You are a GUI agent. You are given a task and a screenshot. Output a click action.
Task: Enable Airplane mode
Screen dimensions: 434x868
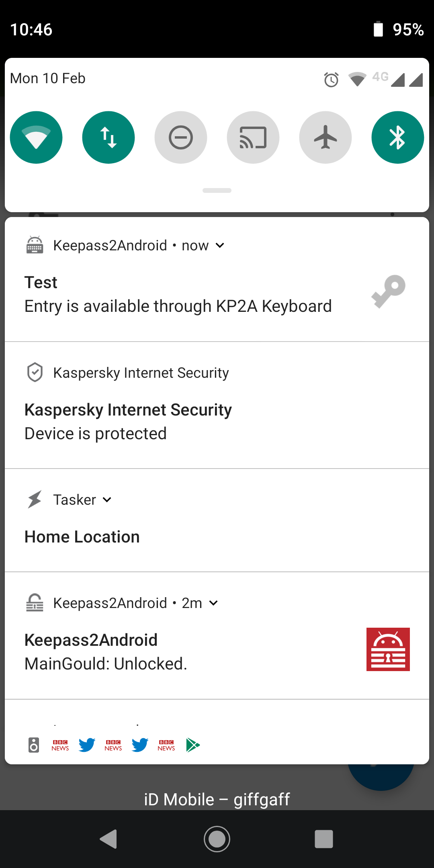pos(325,137)
